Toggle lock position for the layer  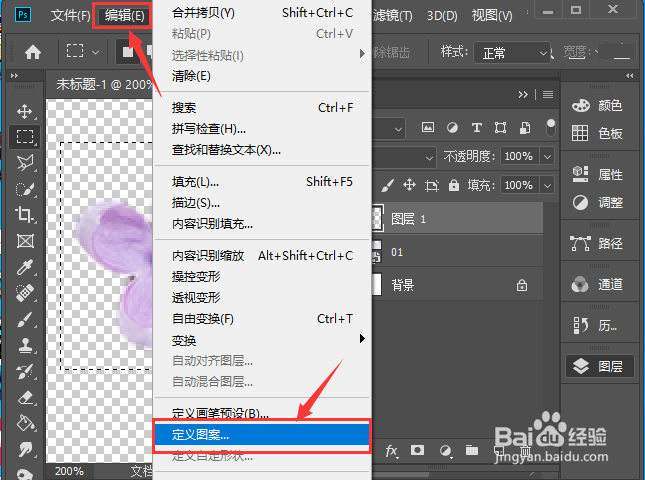click(x=409, y=185)
